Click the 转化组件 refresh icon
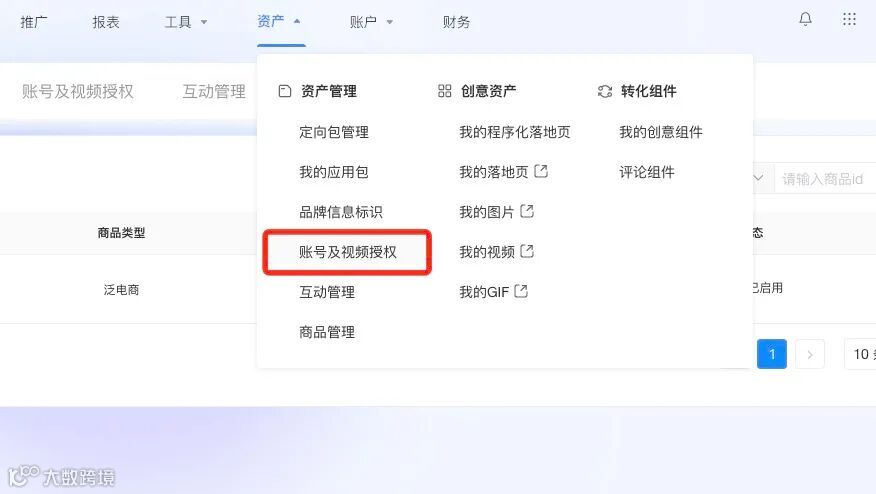The image size is (876, 494). [x=605, y=91]
